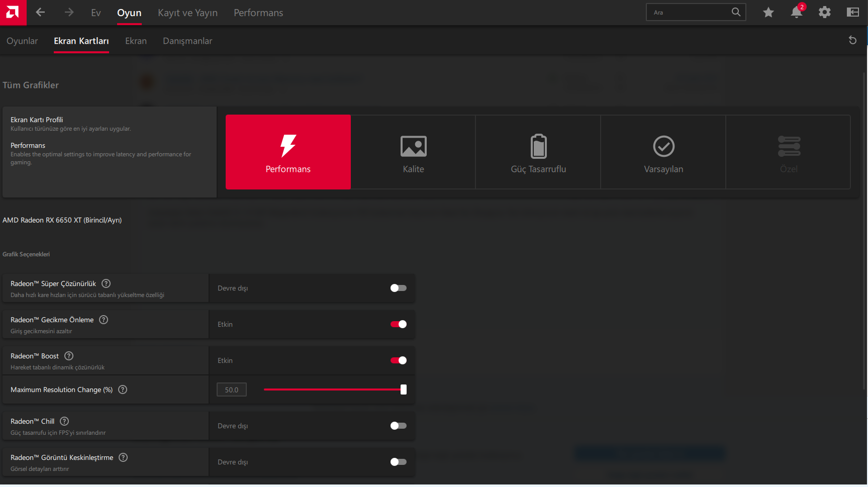Select the Performans graphics profile
The height and width of the screenshot is (487, 868).
(x=288, y=152)
